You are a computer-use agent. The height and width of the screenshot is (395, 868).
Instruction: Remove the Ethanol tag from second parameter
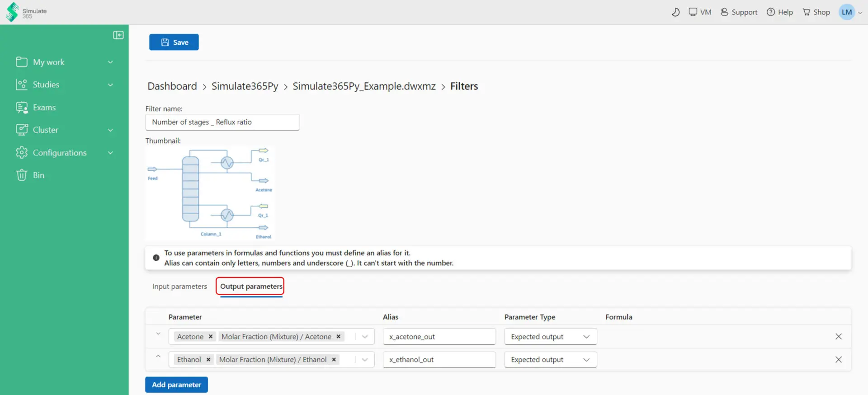tap(208, 360)
